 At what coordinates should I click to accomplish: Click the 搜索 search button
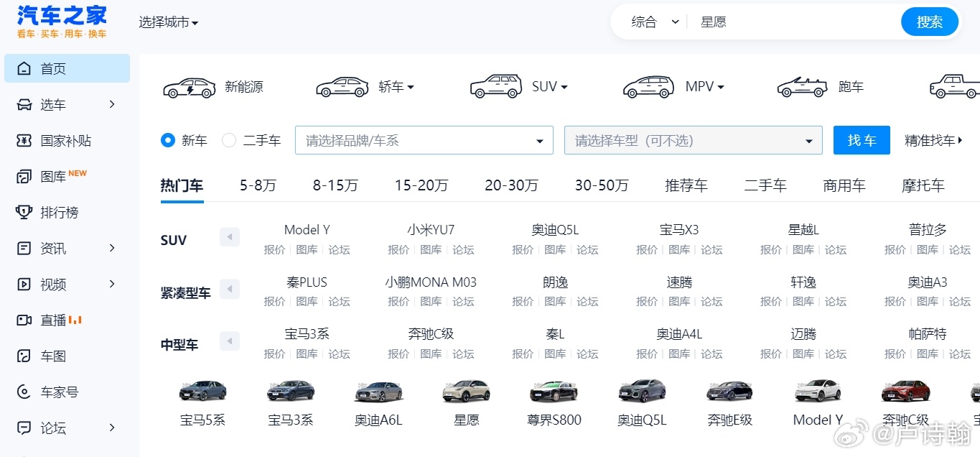930,22
